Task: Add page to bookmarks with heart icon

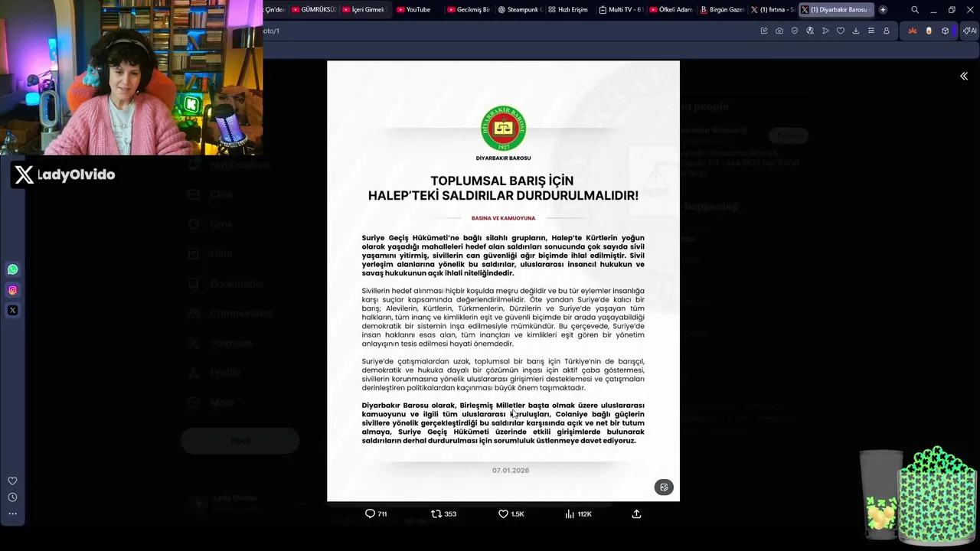Action: point(841,31)
